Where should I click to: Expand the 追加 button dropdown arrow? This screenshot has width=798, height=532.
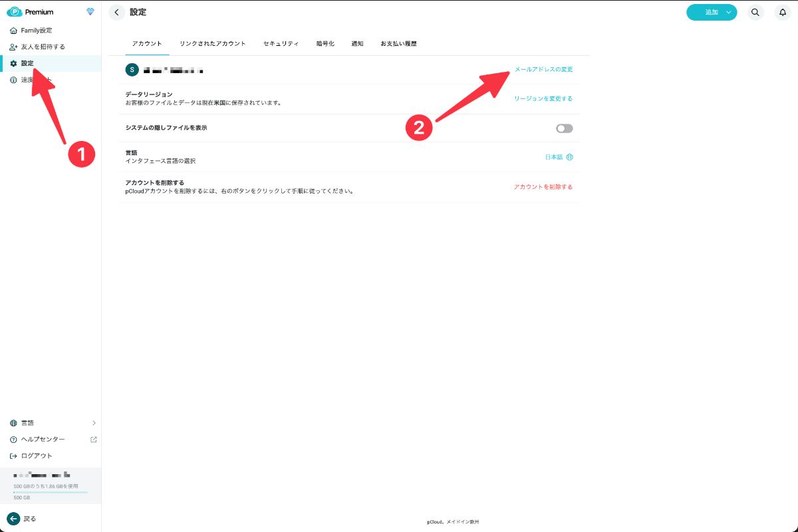point(729,12)
